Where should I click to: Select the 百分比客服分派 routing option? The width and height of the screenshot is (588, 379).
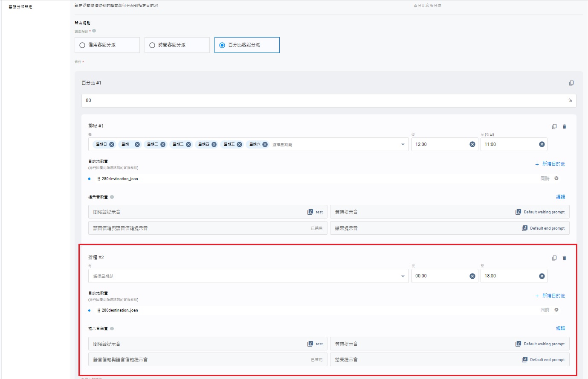tap(247, 45)
